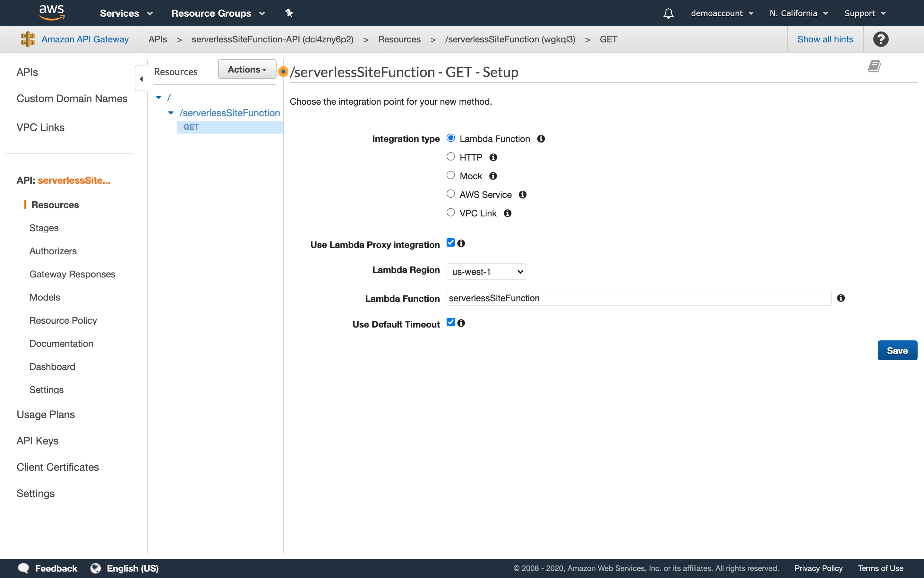Screen dimensions: 924x578
Task: Collapse the left navigation panel arrow
Action: pyautogui.click(x=141, y=79)
